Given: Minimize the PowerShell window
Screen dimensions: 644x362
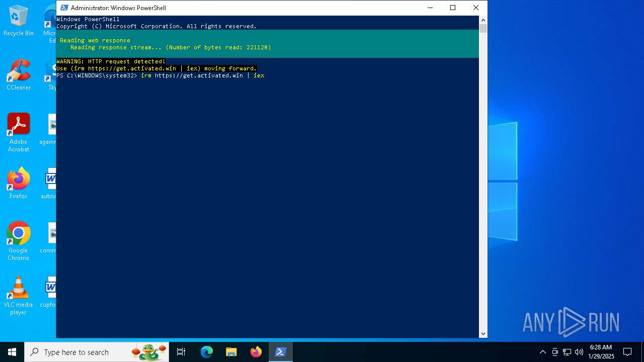Looking at the screenshot, I should pyautogui.click(x=430, y=8).
